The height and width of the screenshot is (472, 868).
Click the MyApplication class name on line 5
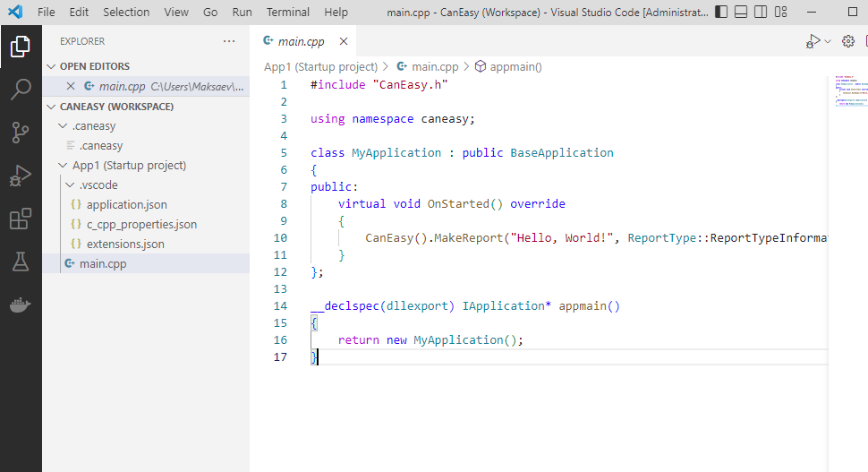point(396,153)
